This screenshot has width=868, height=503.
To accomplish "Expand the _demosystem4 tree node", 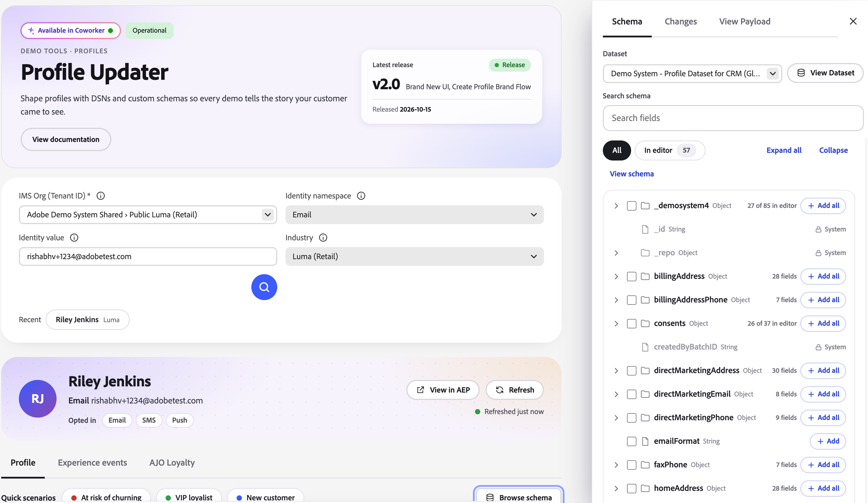I will coord(616,206).
